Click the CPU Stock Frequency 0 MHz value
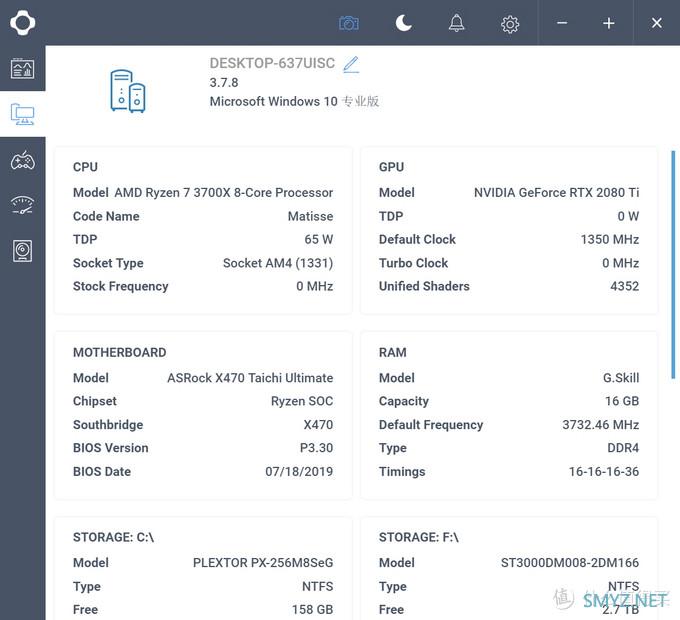 (x=314, y=286)
